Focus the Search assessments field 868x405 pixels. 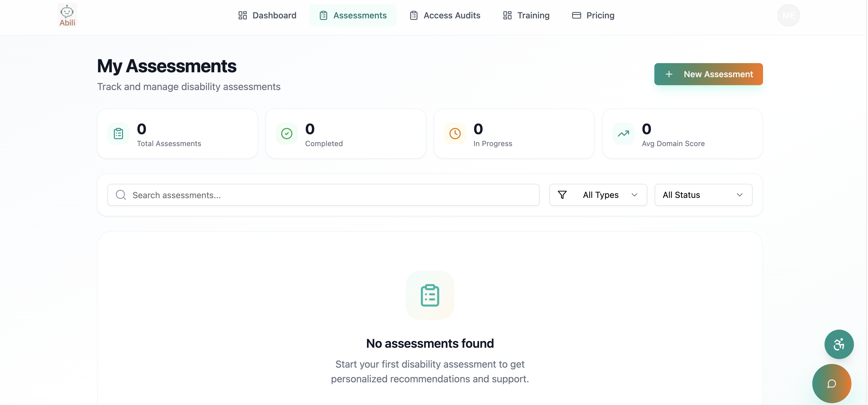(x=323, y=195)
